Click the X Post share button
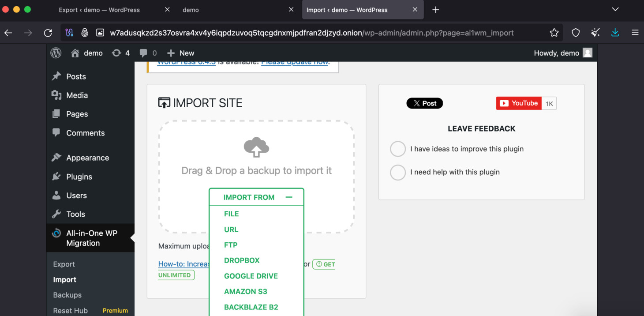The image size is (644, 316). pos(424,103)
